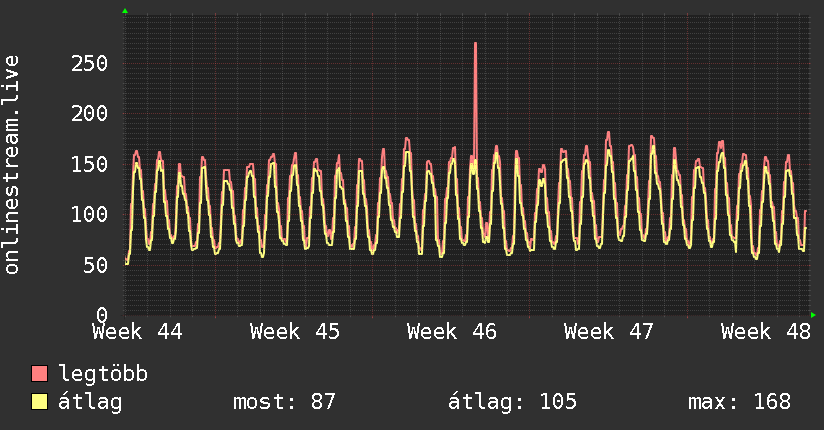The width and height of the screenshot is (824, 430).
Task: Click the 'Week 47' axis label
Action: [609, 332]
